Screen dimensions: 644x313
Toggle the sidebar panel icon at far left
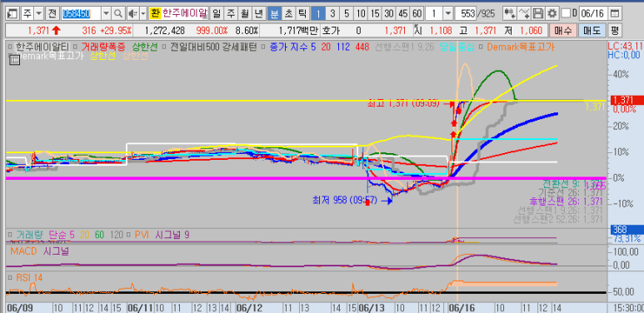[12, 13]
